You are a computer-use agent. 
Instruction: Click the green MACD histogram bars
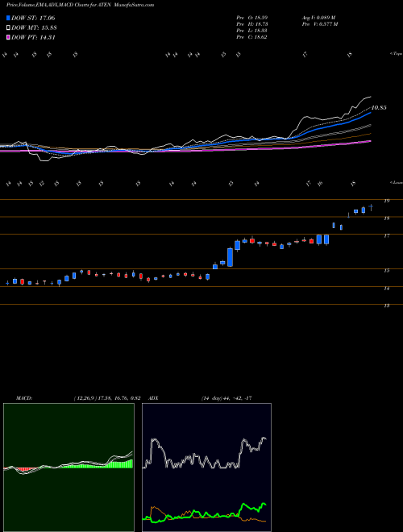point(95,465)
